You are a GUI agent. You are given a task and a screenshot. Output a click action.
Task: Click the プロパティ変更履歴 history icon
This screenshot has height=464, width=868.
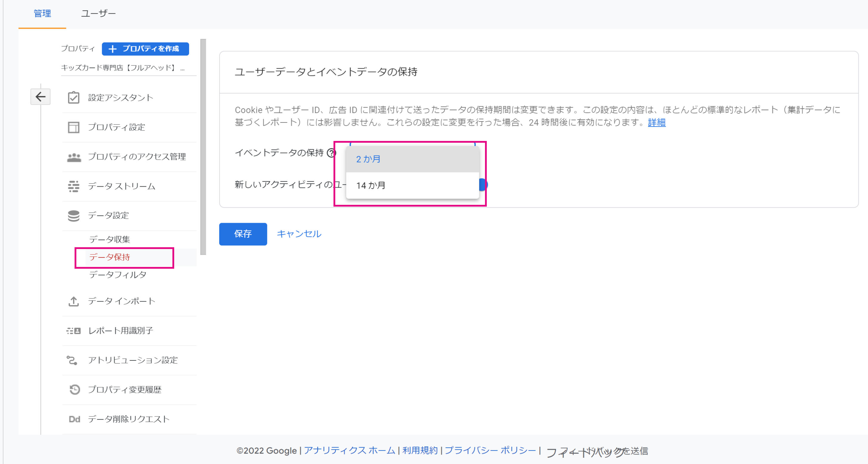[x=74, y=389]
